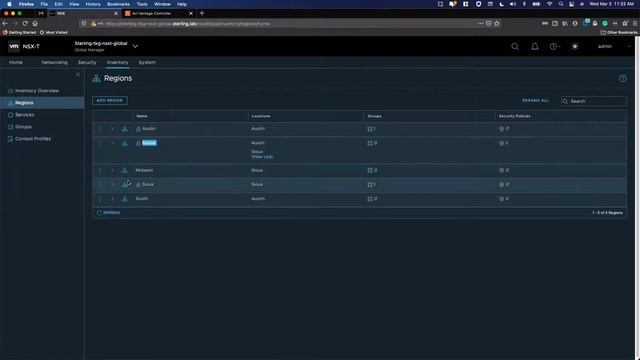This screenshot has height=360, width=640.
Task: Select the Midwest region name
Action: pyautogui.click(x=144, y=171)
